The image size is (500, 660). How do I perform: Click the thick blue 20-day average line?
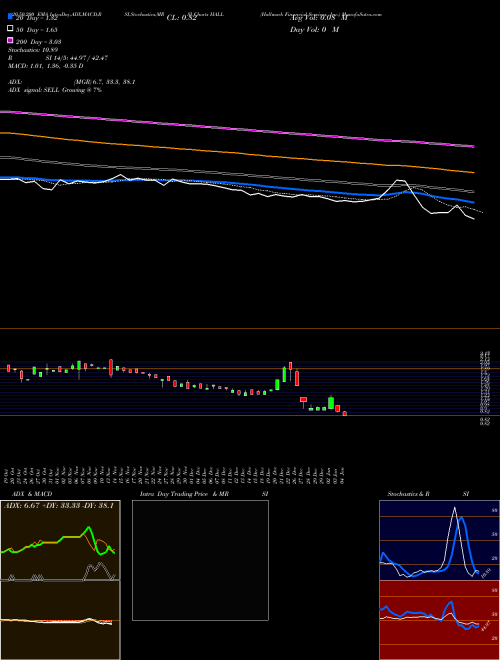click(237, 185)
